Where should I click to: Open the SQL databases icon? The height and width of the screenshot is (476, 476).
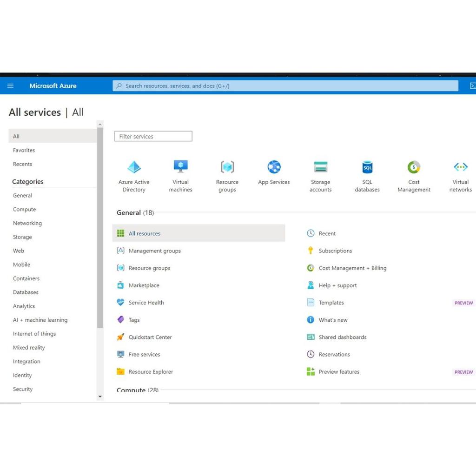coord(367,166)
